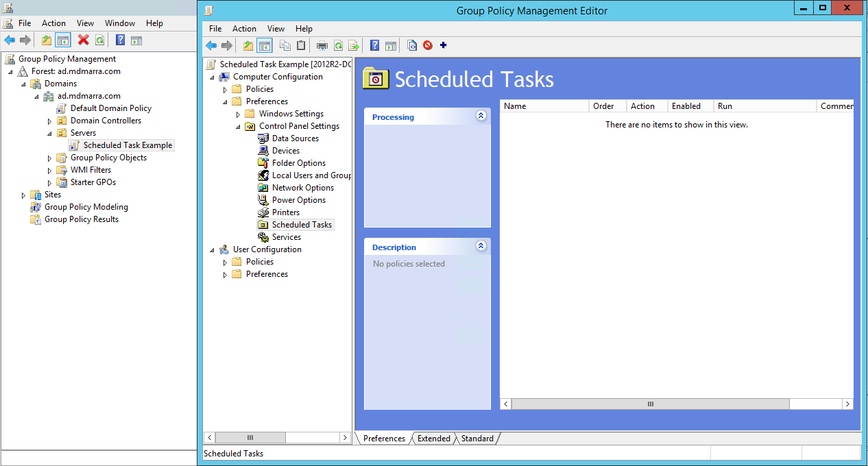This screenshot has width=868, height=466.
Task: Expand the Domain Controllers node
Action: click(x=49, y=121)
